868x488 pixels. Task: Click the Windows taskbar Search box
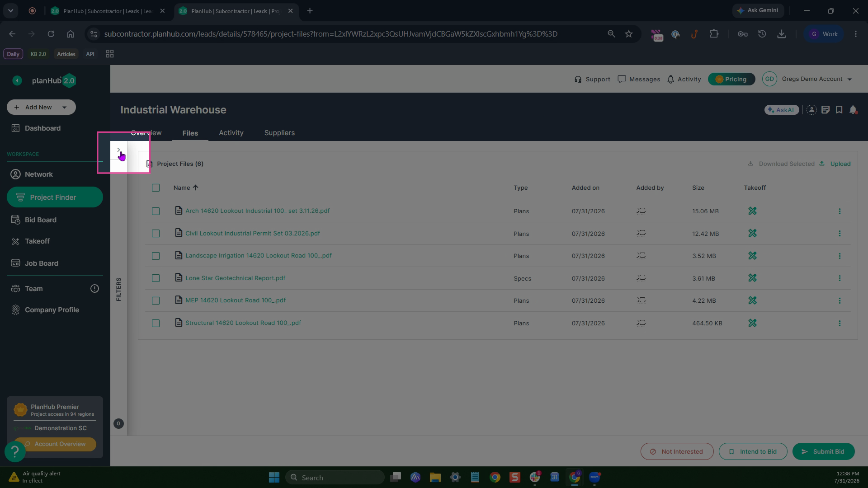click(335, 477)
